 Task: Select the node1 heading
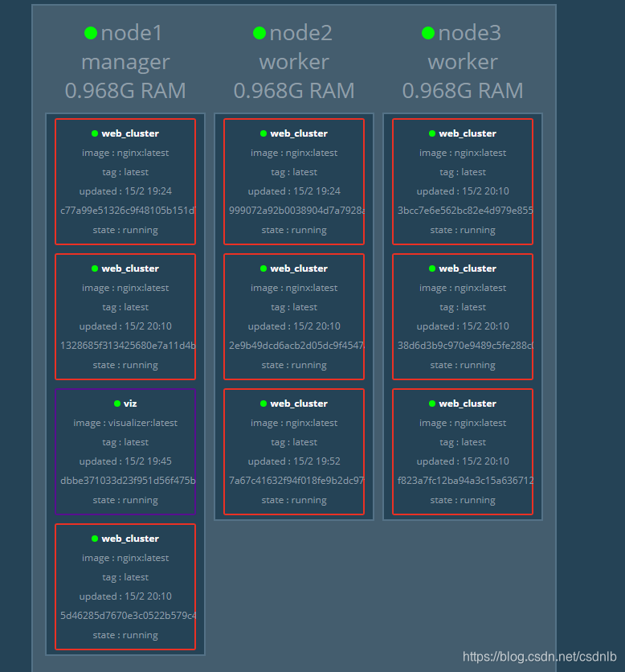click(132, 33)
